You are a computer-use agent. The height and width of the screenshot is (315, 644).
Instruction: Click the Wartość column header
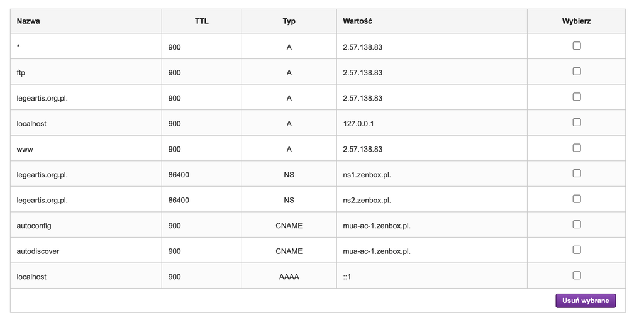pyautogui.click(x=357, y=21)
